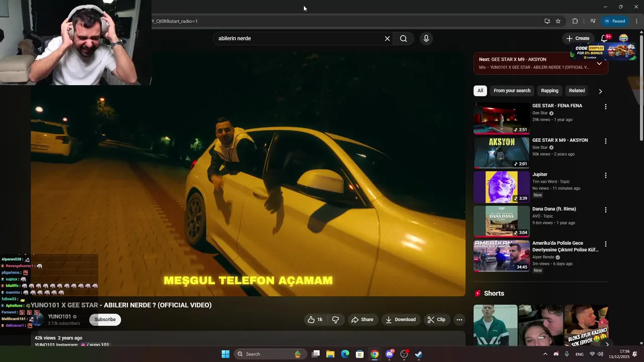Open options for Dana Dana (ft. Rima)
The height and width of the screenshot is (362, 644).
click(x=606, y=210)
